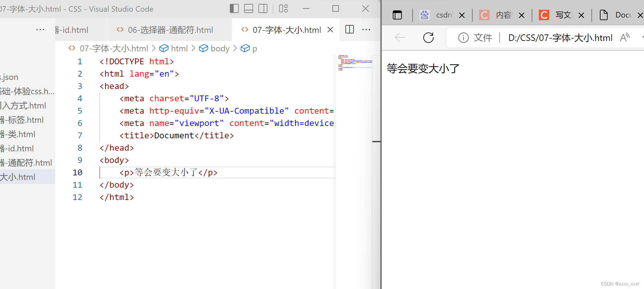
Task: Open the 标签.html file in Explorer
Action: (x=28, y=120)
